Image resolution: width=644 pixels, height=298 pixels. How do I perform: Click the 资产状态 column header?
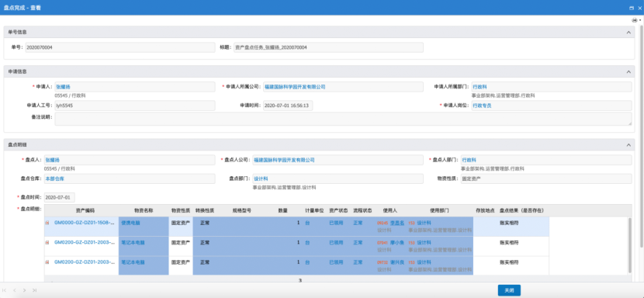tap(339, 210)
